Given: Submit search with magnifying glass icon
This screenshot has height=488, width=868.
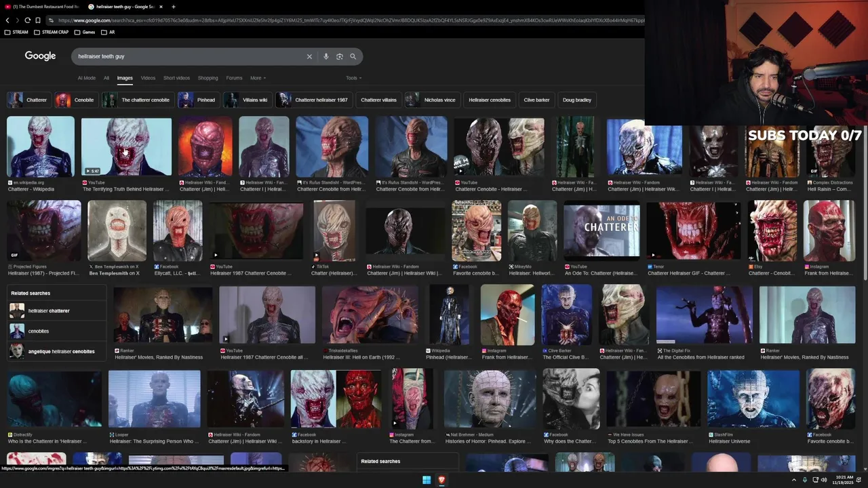Looking at the screenshot, I should [x=353, y=56].
